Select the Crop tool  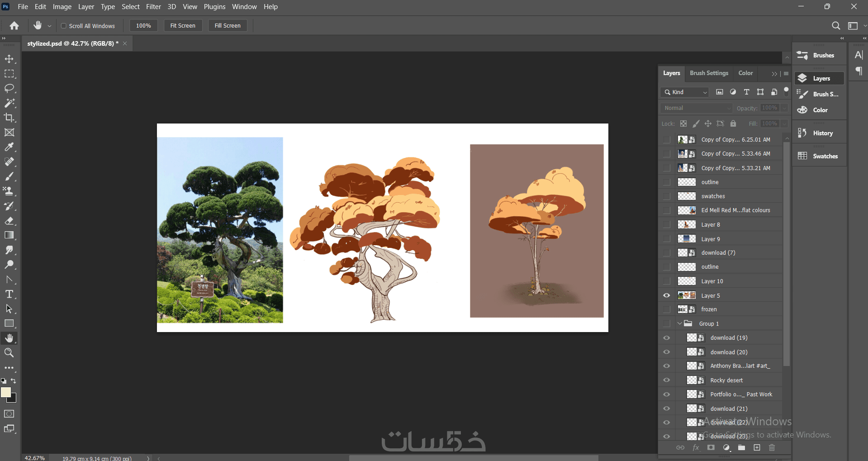tap(9, 118)
